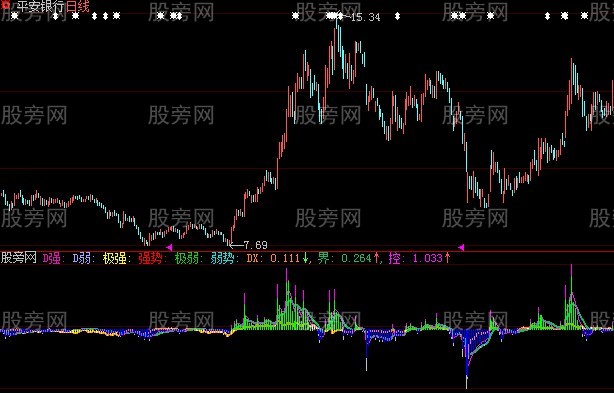The width and height of the screenshot is (614, 393).
Task: Select the 弱势 indicator label
Action: (223, 258)
